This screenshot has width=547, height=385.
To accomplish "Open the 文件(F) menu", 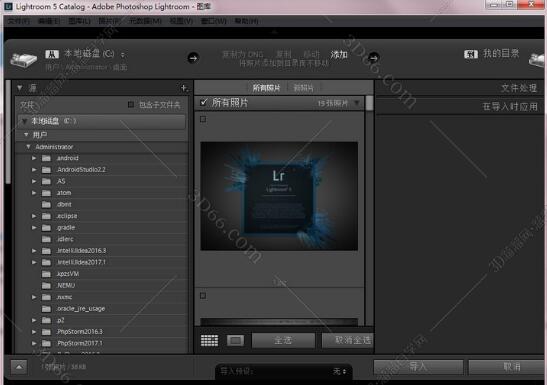I will [18, 21].
